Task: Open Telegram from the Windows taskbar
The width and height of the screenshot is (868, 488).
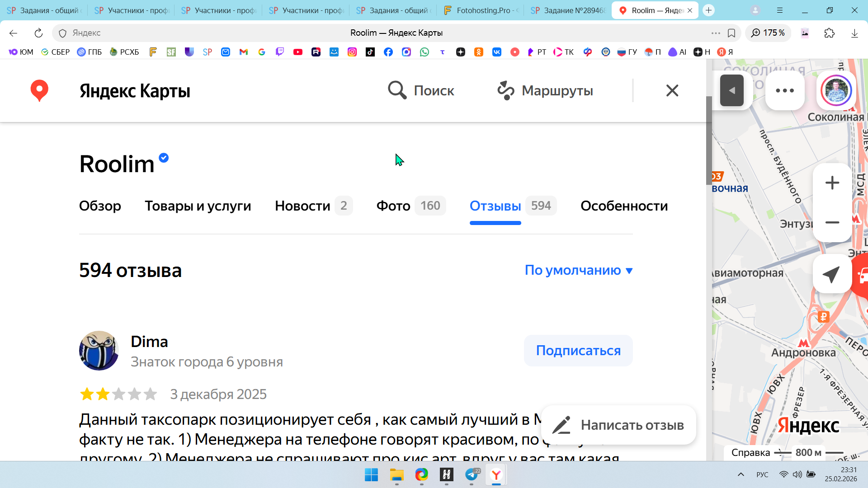Action: click(x=472, y=475)
